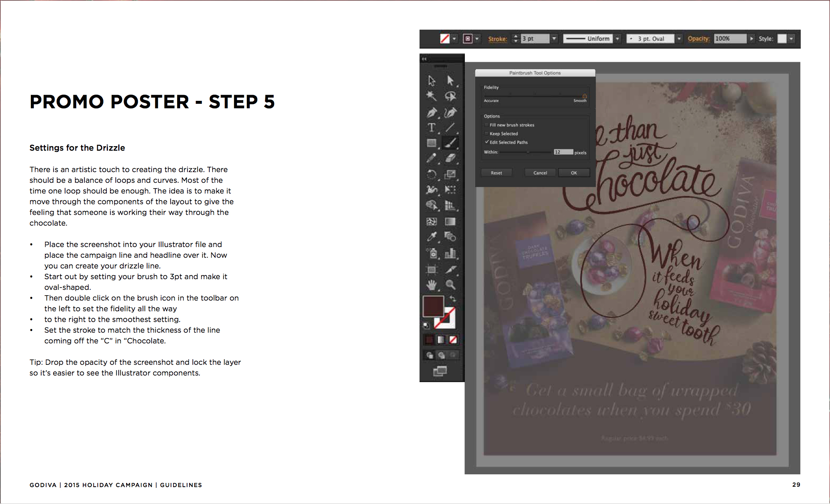Select the Lasso tool
Viewport: 830px width, 504px height.
point(450,96)
